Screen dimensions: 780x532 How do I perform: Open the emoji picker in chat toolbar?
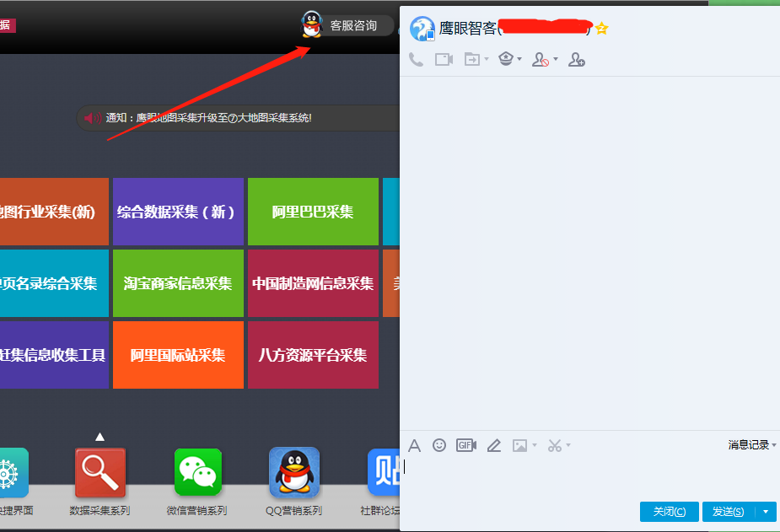pyautogui.click(x=439, y=445)
